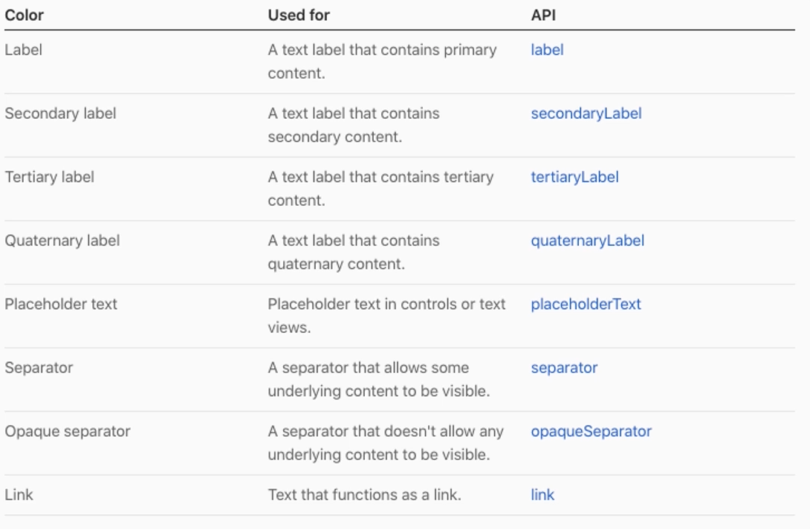Open the separator API link

tap(564, 368)
